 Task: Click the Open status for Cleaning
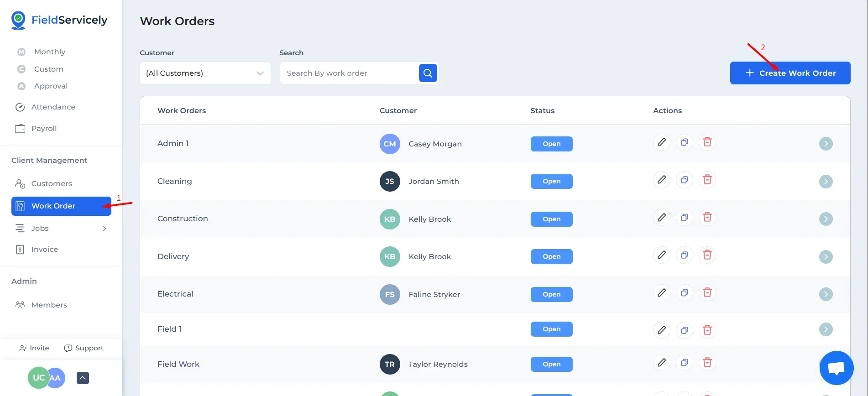point(551,181)
